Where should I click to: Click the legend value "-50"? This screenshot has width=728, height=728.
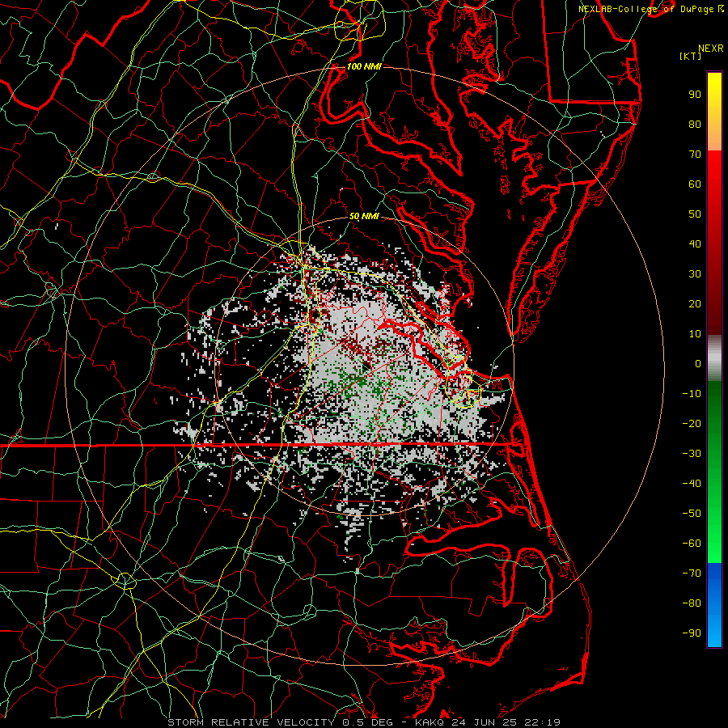click(692, 514)
